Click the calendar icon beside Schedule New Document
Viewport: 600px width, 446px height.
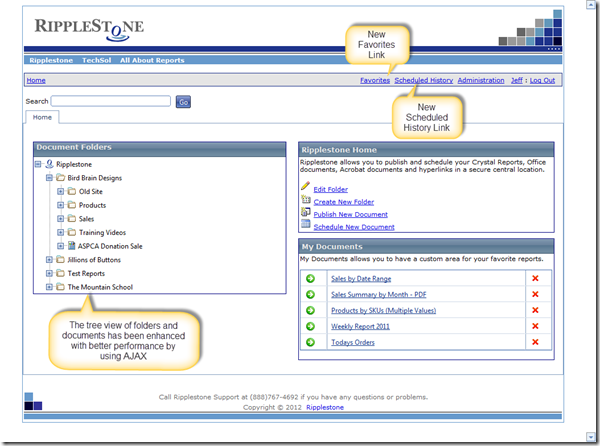click(x=305, y=224)
